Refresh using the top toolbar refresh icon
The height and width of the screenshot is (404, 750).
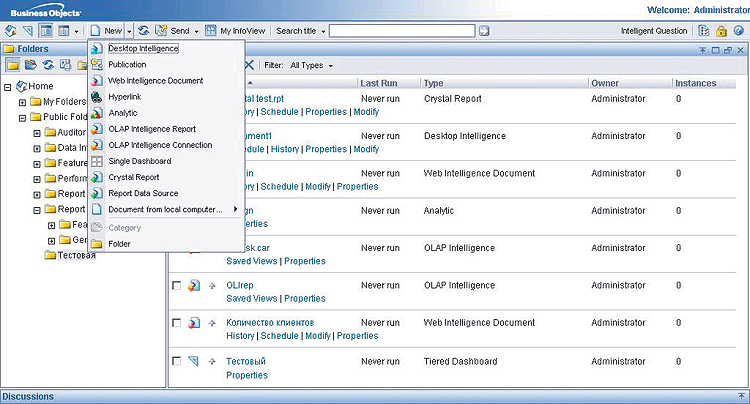[x=143, y=31]
